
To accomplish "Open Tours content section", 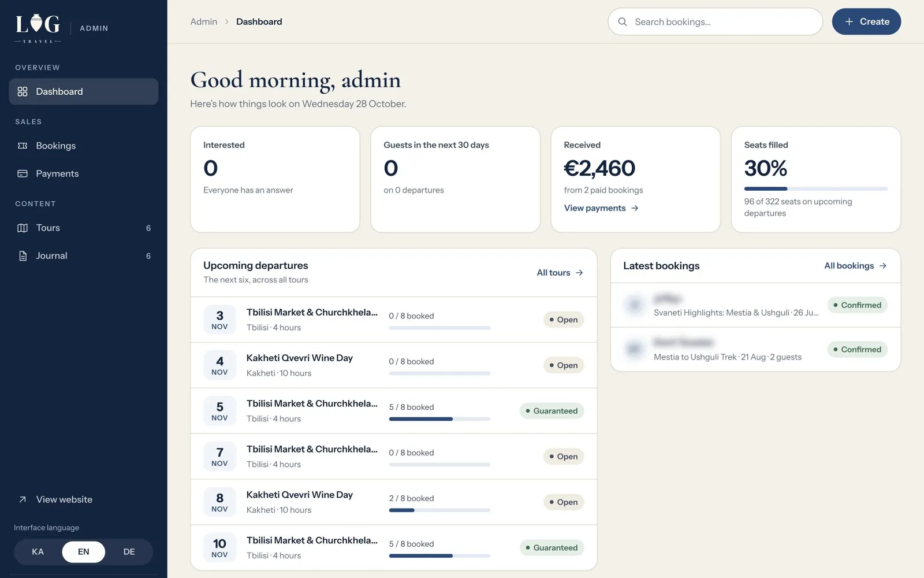I will click(84, 228).
